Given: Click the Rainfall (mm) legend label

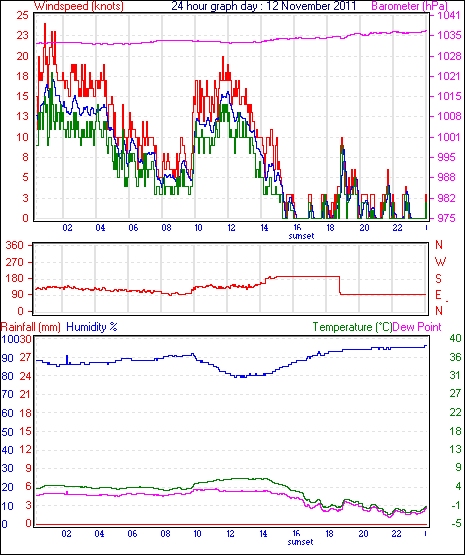Looking at the screenshot, I should [31, 327].
